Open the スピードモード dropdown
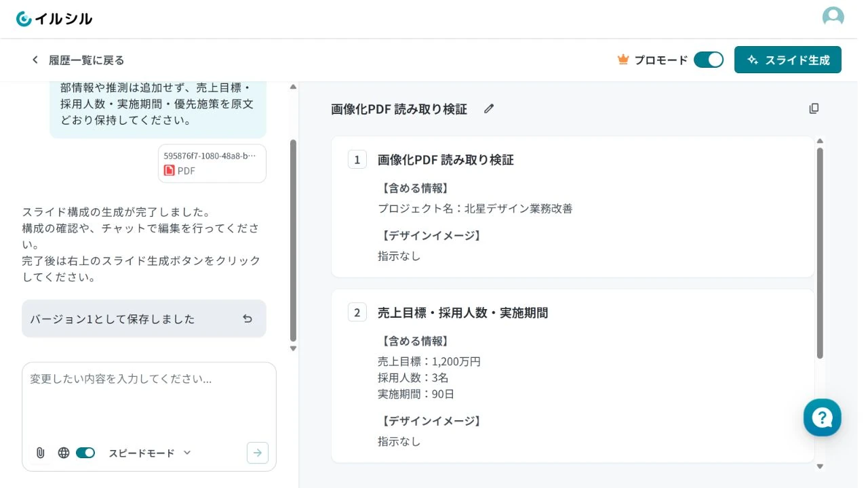 point(150,453)
